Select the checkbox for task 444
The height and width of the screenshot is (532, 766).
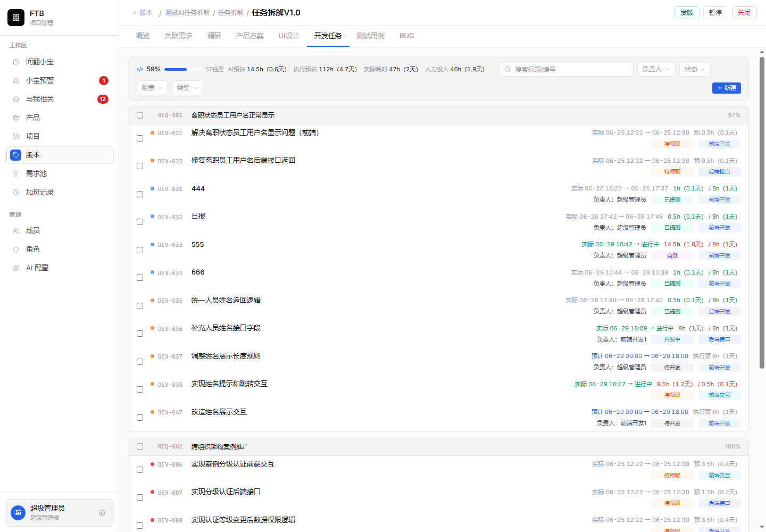(140, 194)
